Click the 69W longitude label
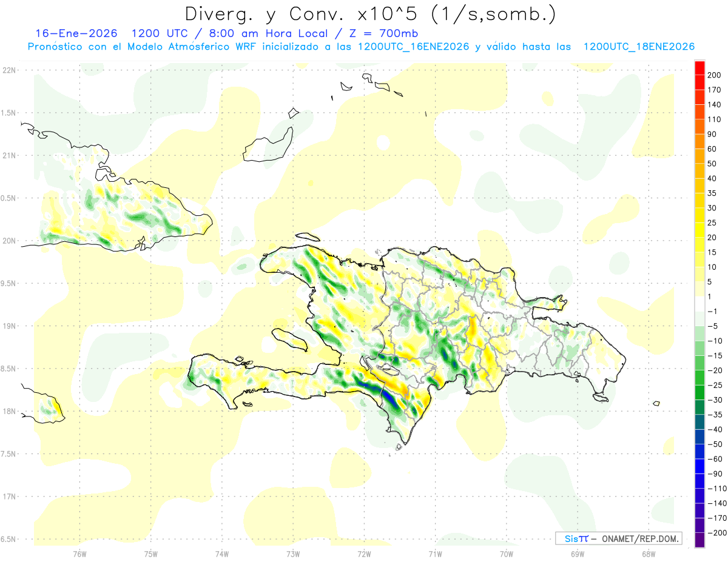The height and width of the screenshot is (562, 728). pos(578,554)
